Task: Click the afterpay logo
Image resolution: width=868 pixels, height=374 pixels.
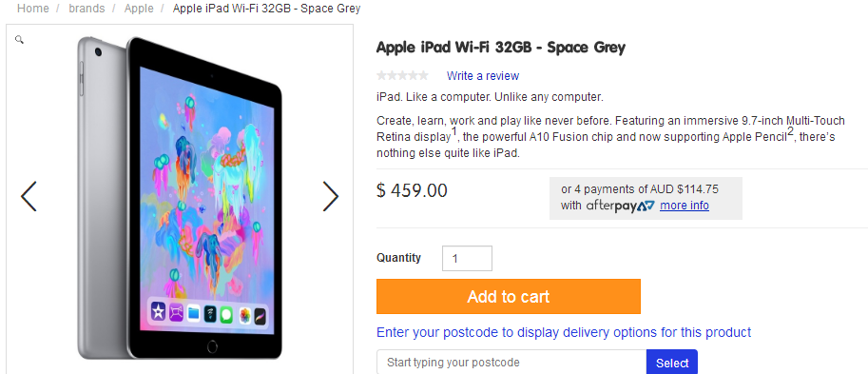Action: tap(620, 207)
